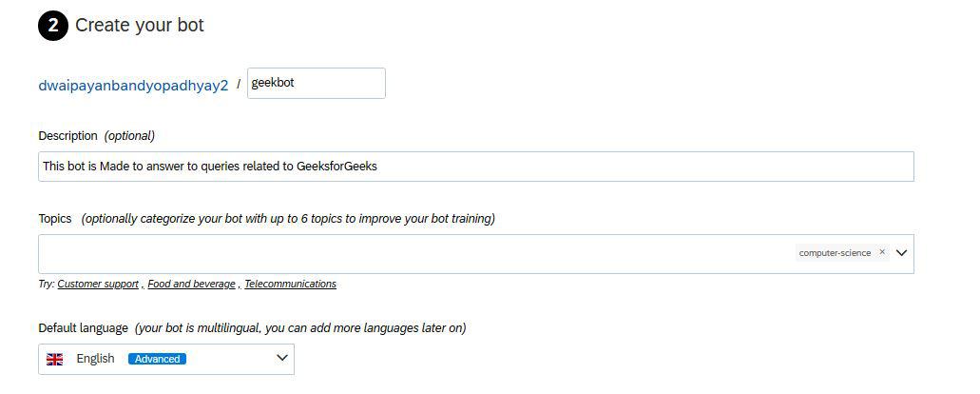Click the blue Advanced badge
The image size is (980, 394).
coord(157,359)
